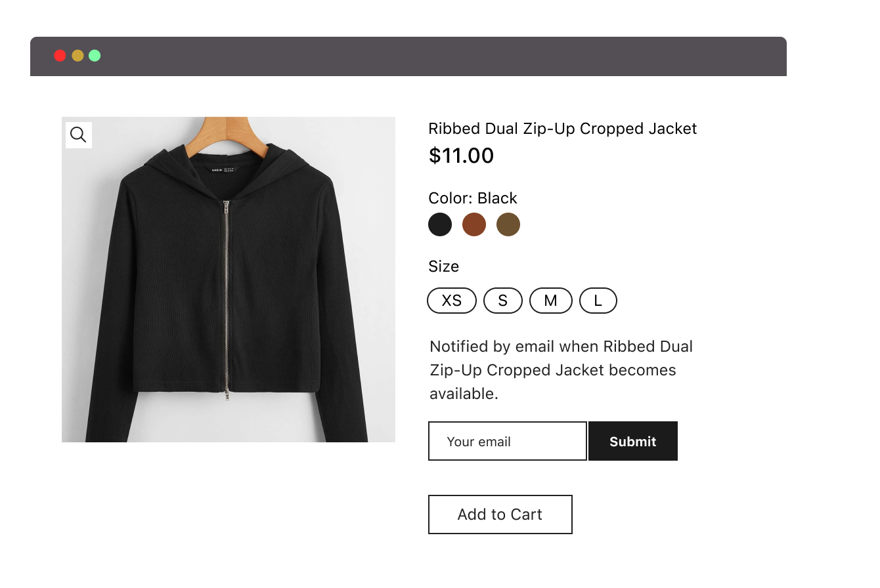
Task: Choose size S option
Action: [x=503, y=301]
